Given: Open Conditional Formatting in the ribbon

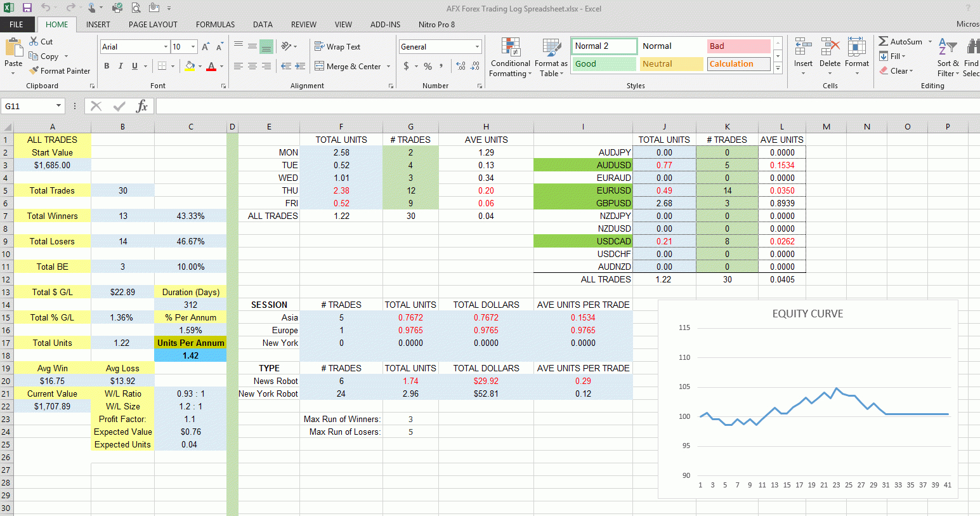Looking at the screenshot, I should tap(510, 57).
